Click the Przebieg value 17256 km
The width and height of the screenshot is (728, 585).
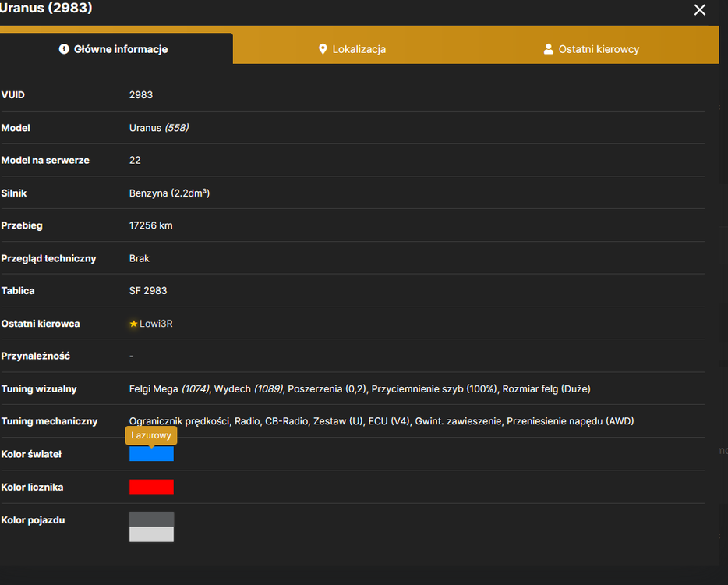click(x=150, y=225)
